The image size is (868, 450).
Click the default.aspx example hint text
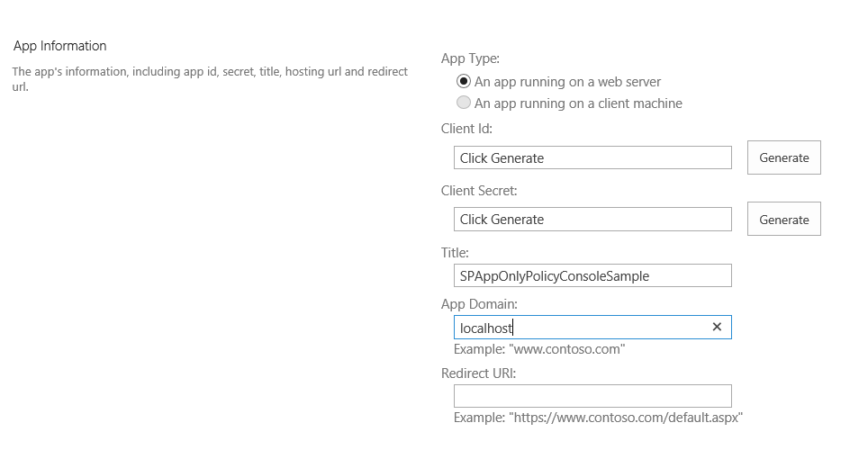[x=598, y=418]
